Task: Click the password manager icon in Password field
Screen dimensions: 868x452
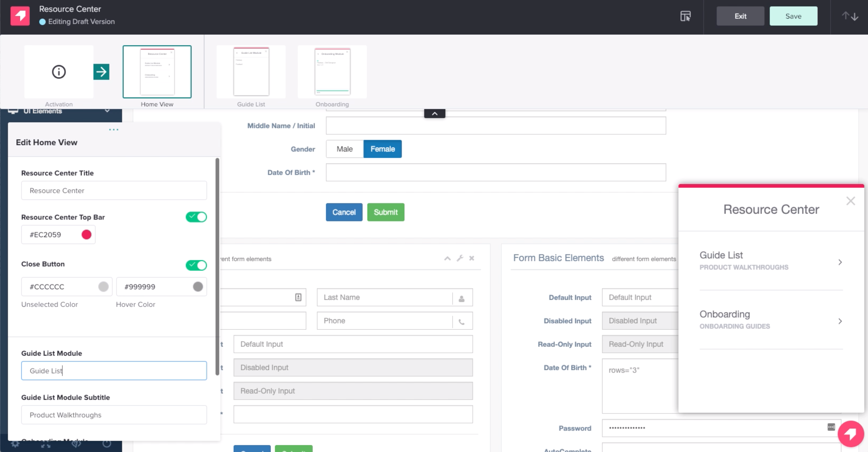Action: click(831, 427)
